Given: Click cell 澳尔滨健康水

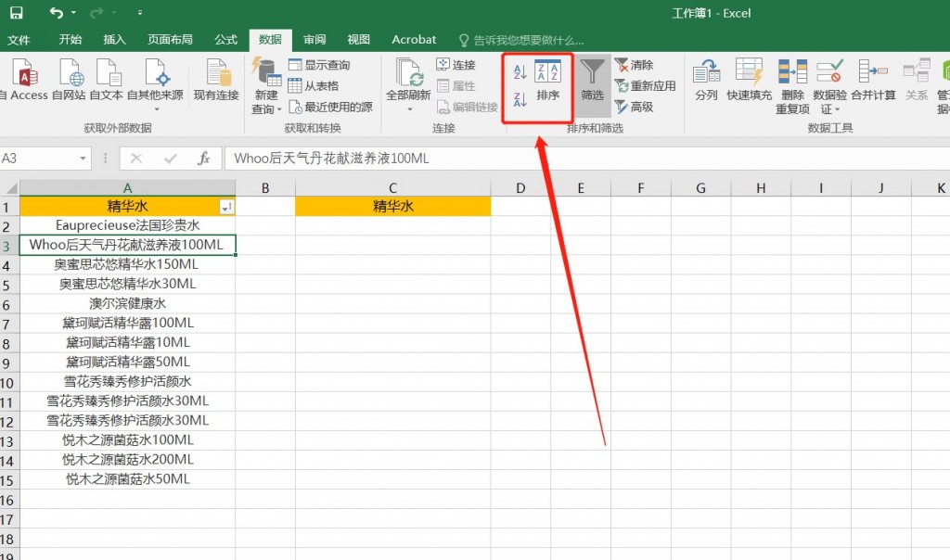Looking at the screenshot, I should (127, 303).
